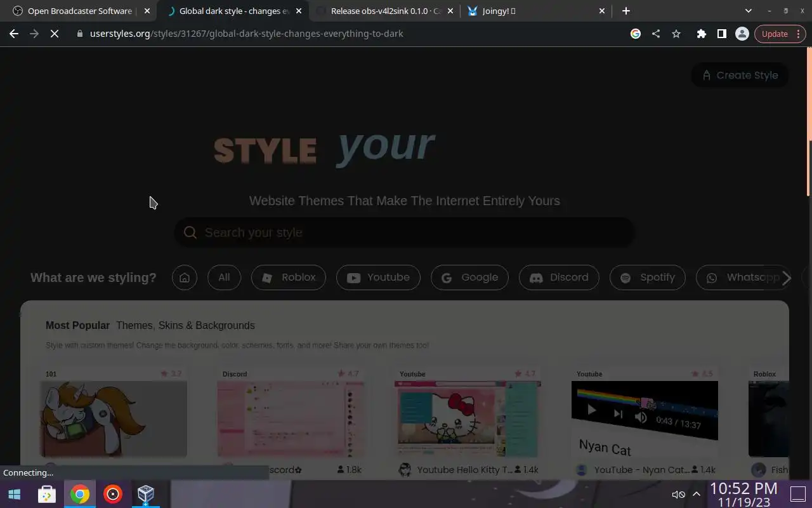
Task: Open the Nyan Cat style thumbnail
Action: (645, 419)
